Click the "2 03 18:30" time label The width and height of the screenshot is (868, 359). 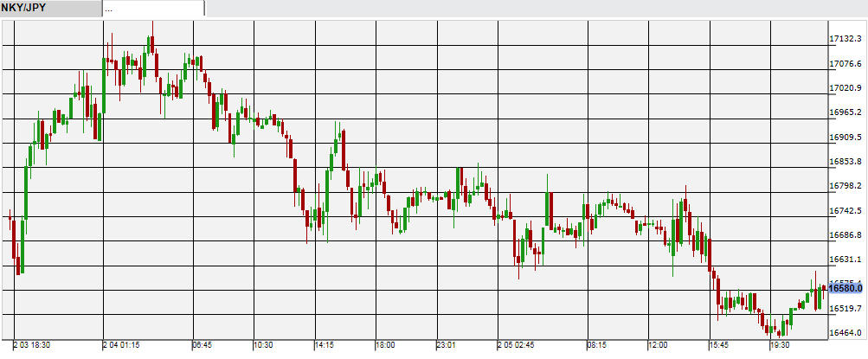[x=31, y=345]
